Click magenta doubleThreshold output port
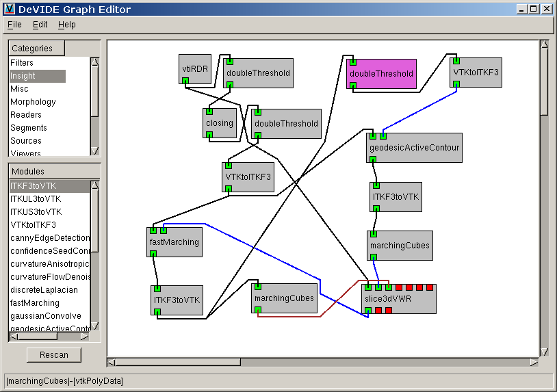Viewport: 557px width, 392px height. click(353, 86)
